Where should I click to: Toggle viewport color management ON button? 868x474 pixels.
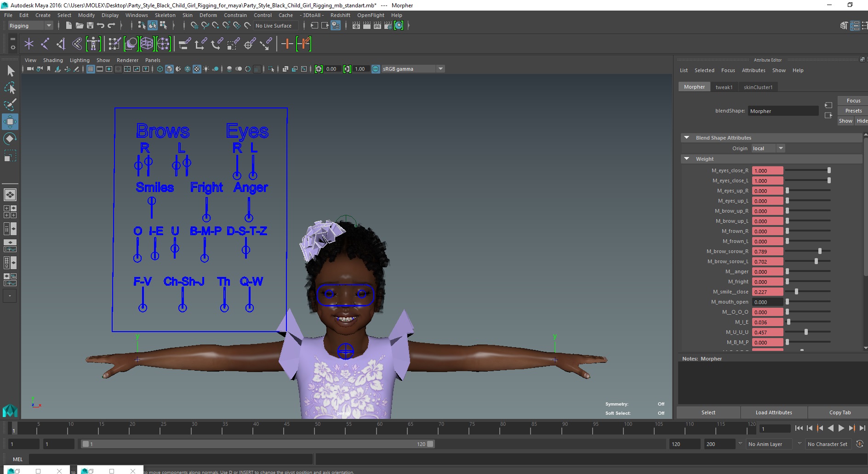point(376,69)
